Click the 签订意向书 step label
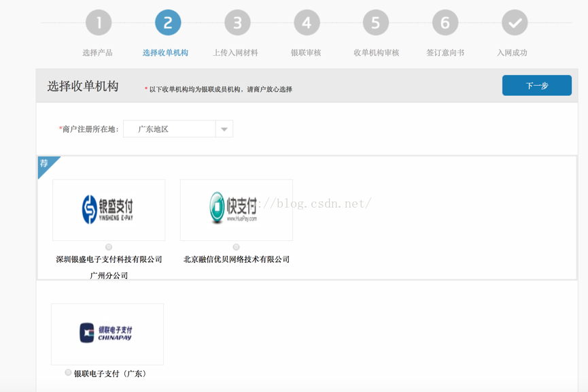This screenshot has height=392, width=588. [x=445, y=52]
